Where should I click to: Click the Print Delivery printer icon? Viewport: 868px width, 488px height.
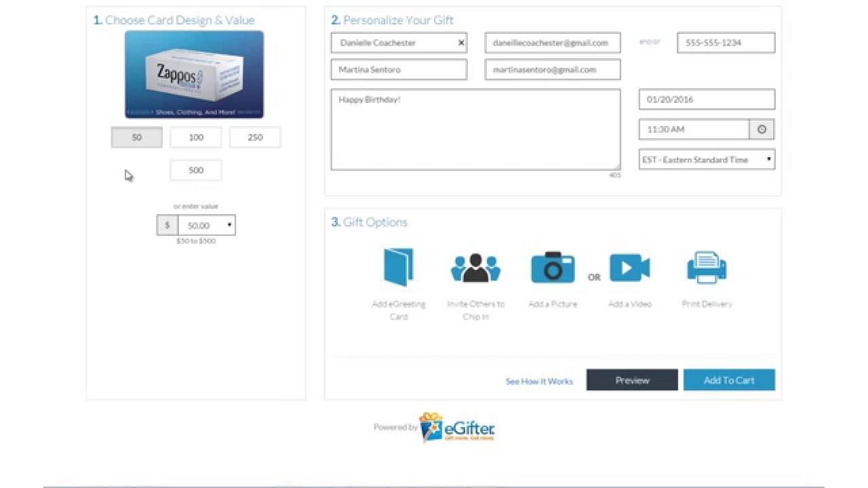[x=707, y=268]
